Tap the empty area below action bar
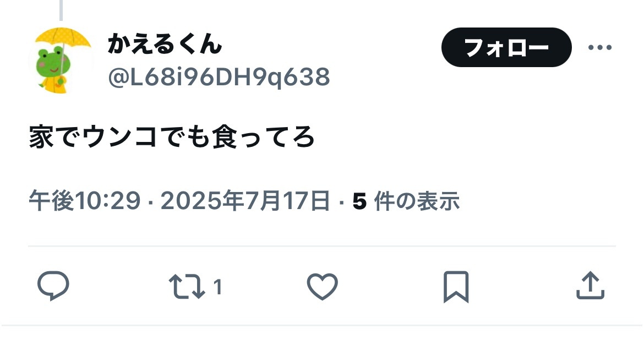This screenshot has width=644, height=362. pyautogui.click(x=322, y=344)
